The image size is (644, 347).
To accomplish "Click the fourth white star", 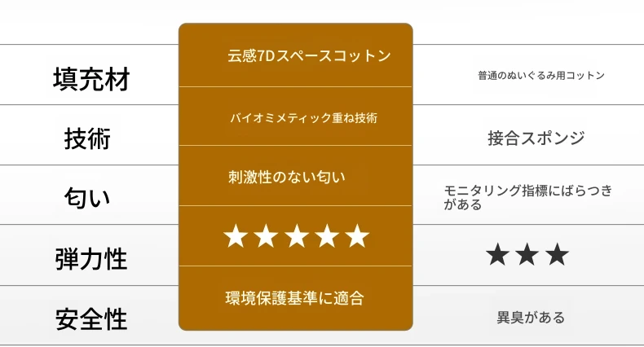I will (327, 236).
